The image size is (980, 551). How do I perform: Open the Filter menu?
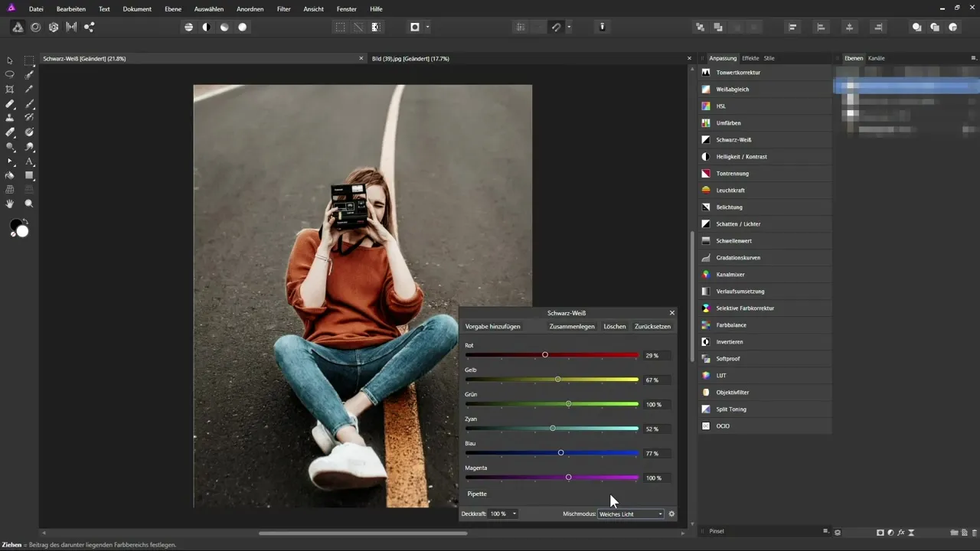point(284,8)
